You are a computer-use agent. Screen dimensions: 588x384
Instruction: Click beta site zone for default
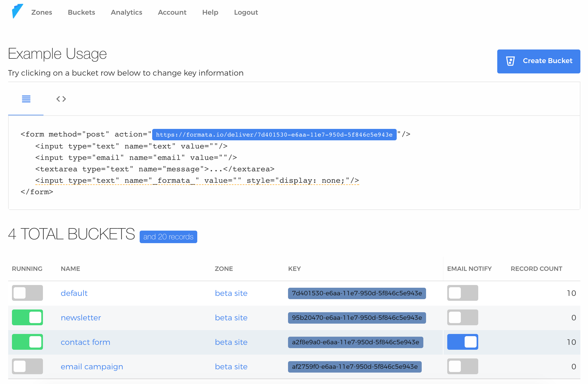(x=231, y=293)
